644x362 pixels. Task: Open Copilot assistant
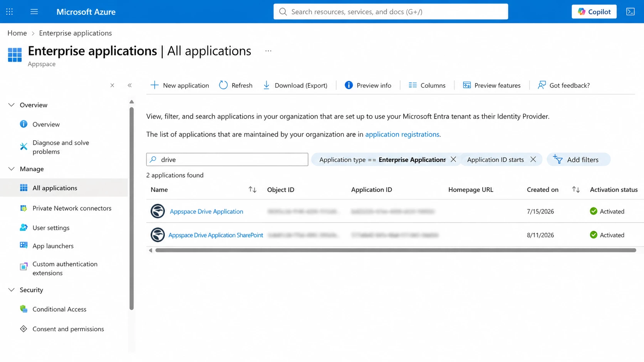(x=594, y=12)
